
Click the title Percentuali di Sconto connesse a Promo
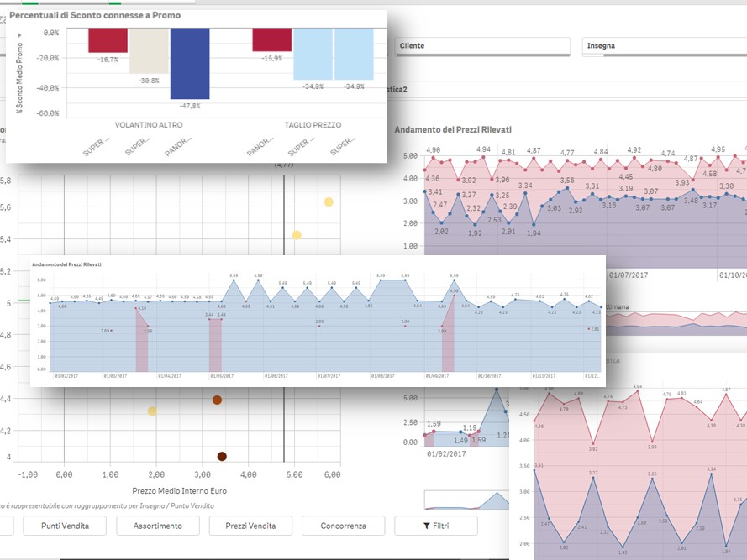click(95, 15)
